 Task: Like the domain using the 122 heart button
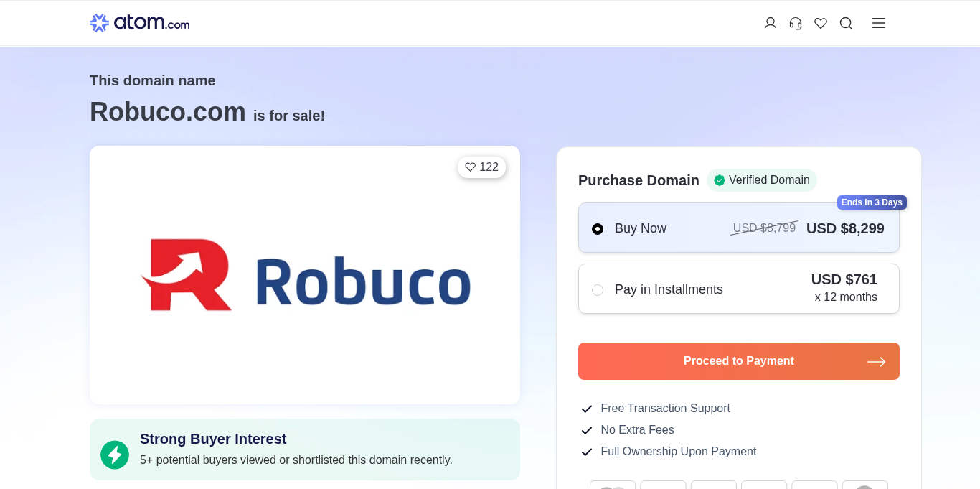point(481,167)
